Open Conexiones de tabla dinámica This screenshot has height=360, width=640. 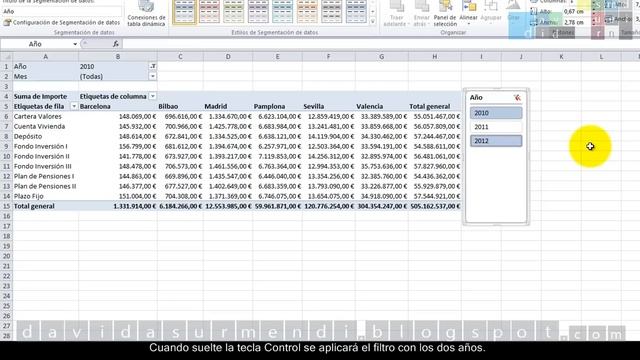tap(146, 14)
